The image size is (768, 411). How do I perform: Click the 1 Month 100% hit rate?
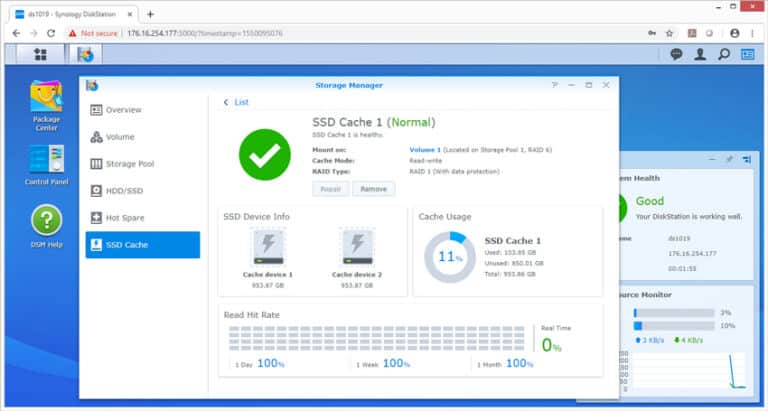tap(505, 363)
